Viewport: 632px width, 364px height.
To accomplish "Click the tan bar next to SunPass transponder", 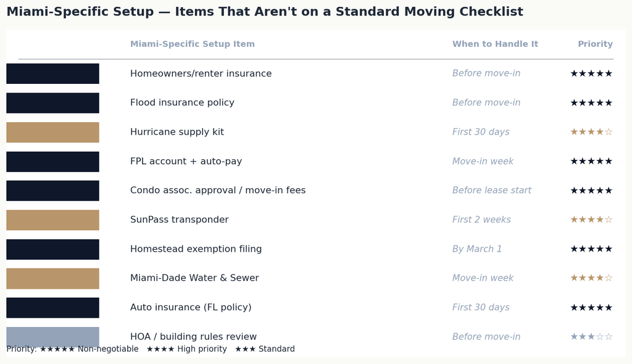I will pos(52,220).
